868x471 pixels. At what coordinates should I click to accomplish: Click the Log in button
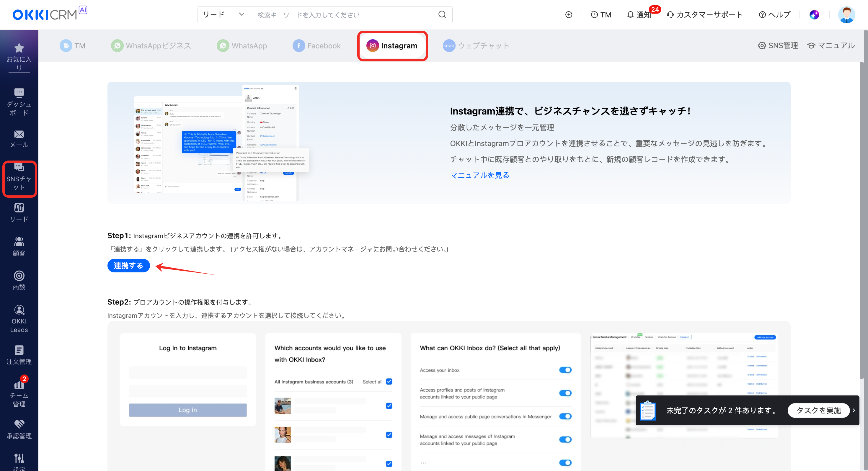[188, 410]
